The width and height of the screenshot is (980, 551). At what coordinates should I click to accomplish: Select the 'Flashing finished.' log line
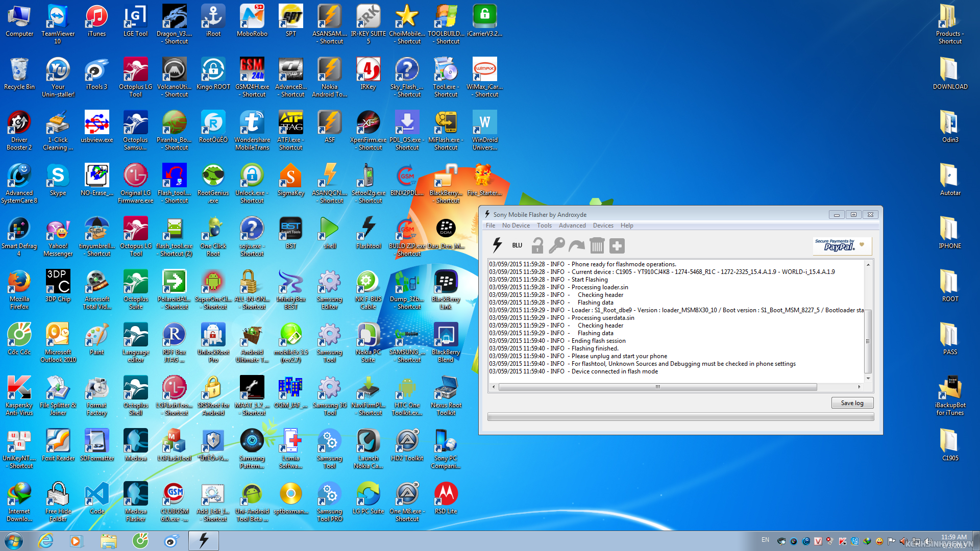click(x=554, y=348)
